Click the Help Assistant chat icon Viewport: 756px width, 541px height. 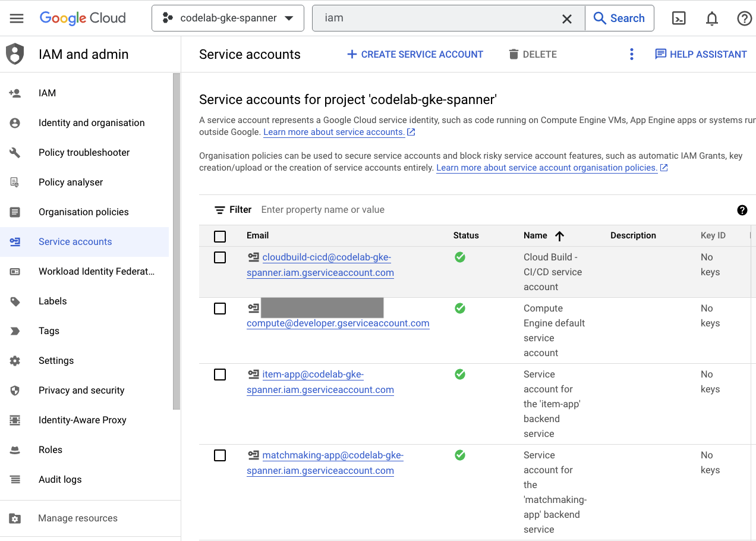[x=660, y=54]
